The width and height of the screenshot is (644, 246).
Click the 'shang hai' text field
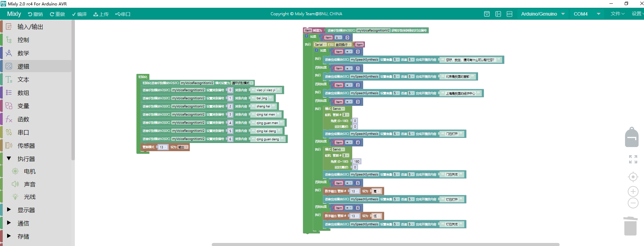(x=264, y=106)
